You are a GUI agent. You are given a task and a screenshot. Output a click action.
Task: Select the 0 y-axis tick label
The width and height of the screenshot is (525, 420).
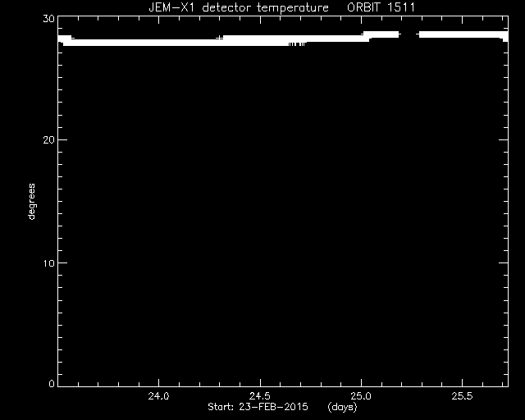pyautogui.click(x=52, y=383)
